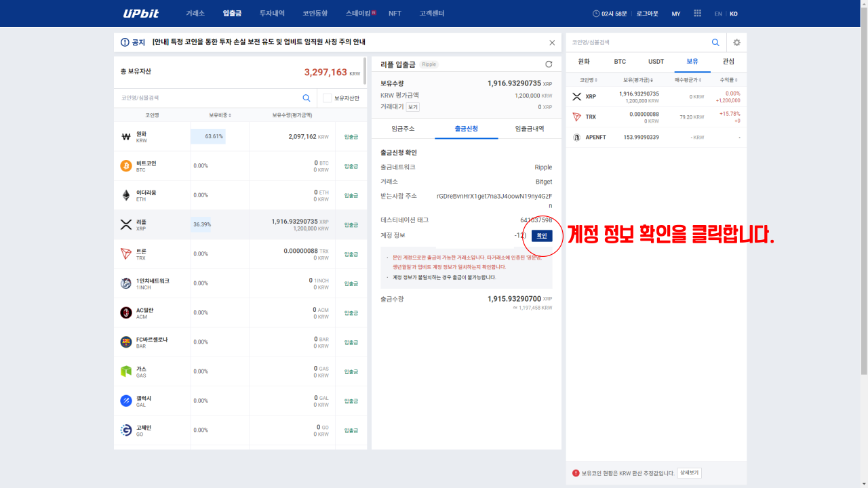Select the 1인치네트워크 1INCH coin icon
This screenshot has width=868, height=488.
(125, 283)
